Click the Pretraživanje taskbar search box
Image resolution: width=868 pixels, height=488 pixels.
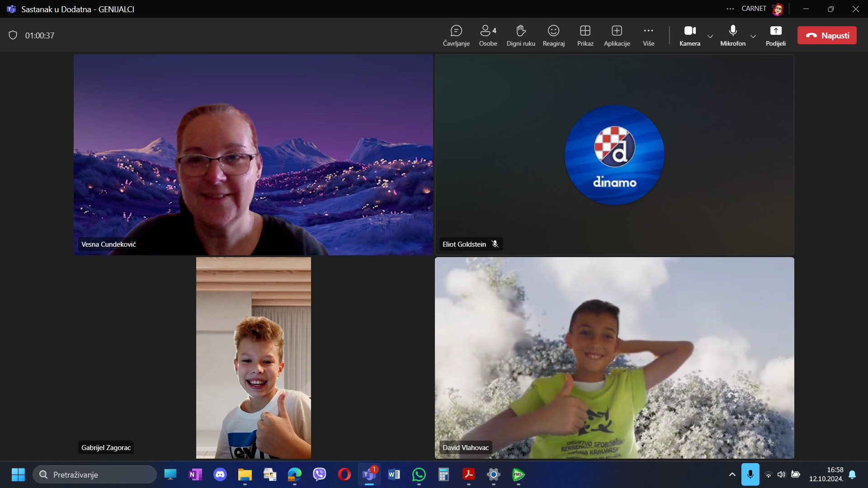point(95,474)
